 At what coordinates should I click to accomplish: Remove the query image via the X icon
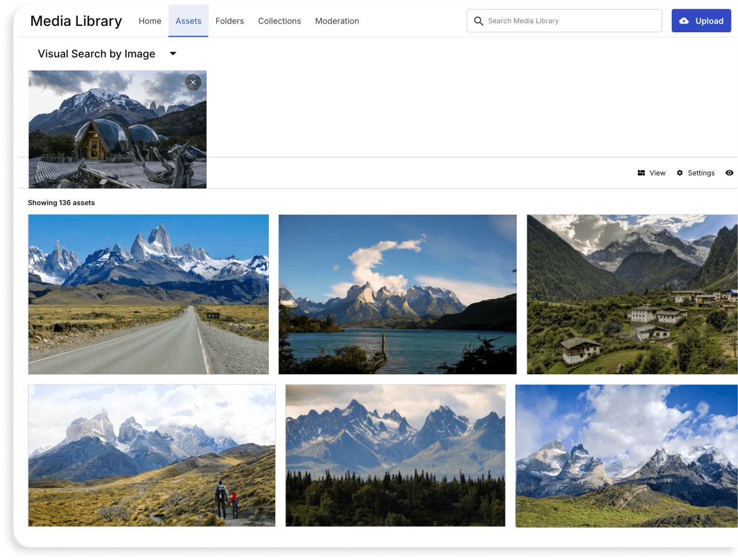(x=193, y=82)
